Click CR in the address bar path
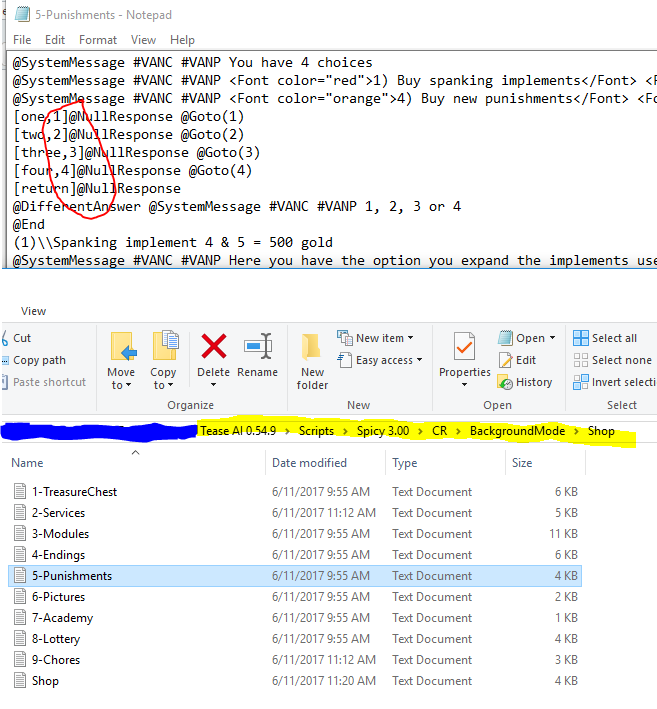Viewport: 657px width, 709px height. (x=440, y=431)
